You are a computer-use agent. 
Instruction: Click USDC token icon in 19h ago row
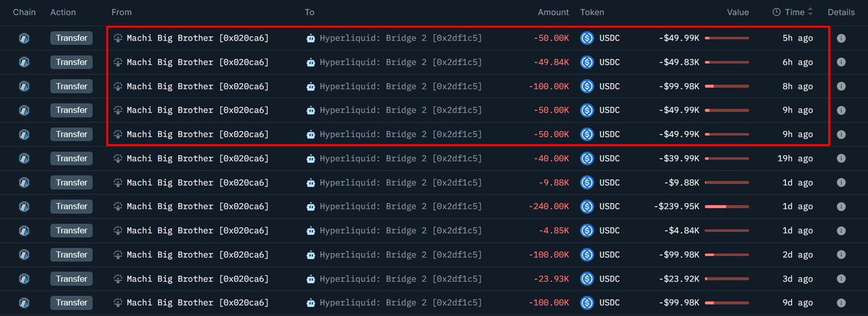tap(587, 159)
